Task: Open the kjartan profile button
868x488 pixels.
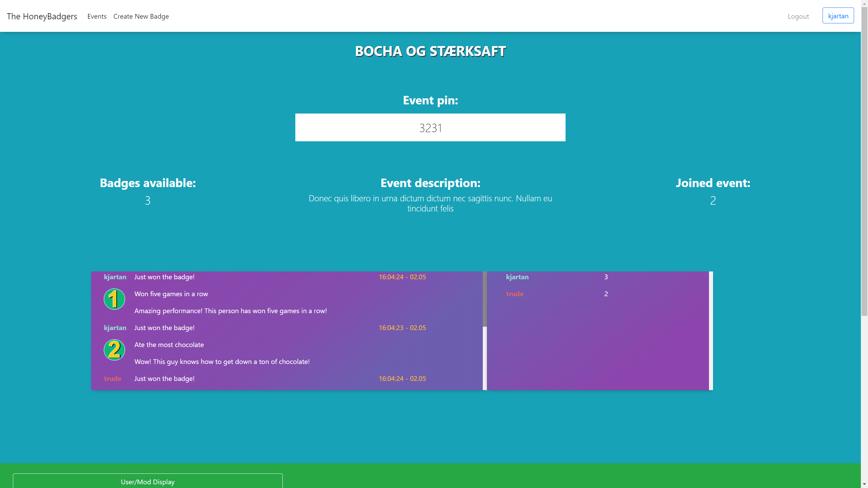Action: point(838,16)
